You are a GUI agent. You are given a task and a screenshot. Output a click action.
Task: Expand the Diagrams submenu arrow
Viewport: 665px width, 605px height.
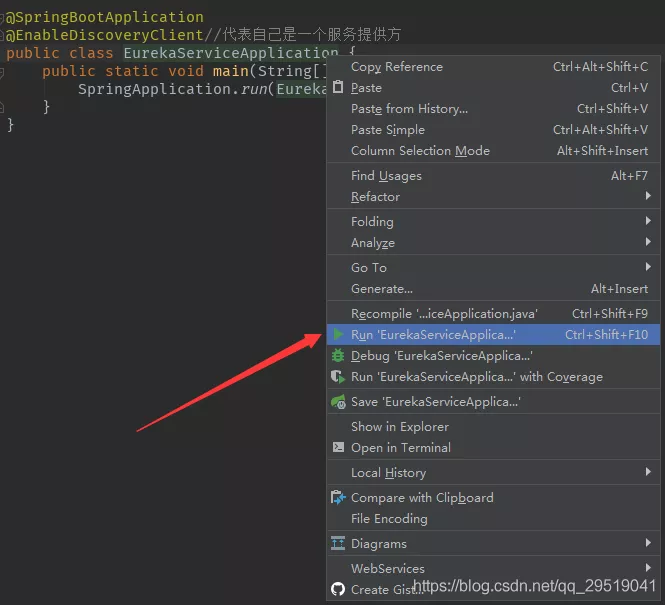[648, 542]
